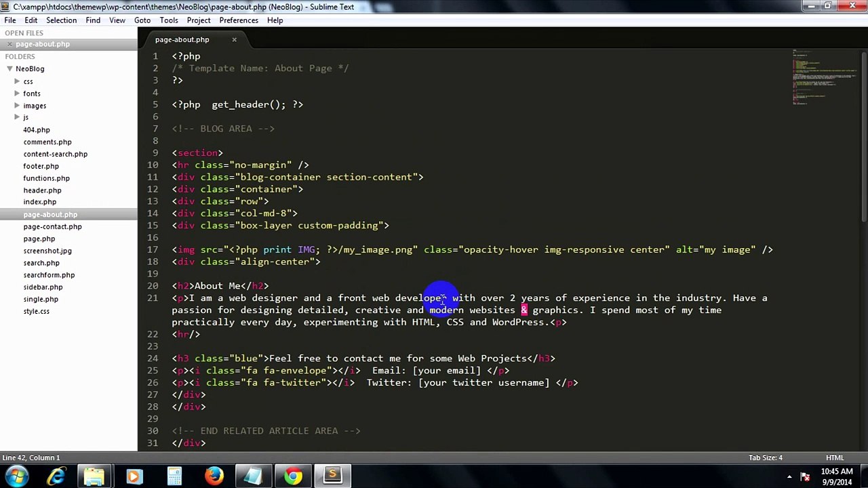Screen dimensions: 868x488
Task: Open 404.php in the sidebar
Action: point(37,130)
